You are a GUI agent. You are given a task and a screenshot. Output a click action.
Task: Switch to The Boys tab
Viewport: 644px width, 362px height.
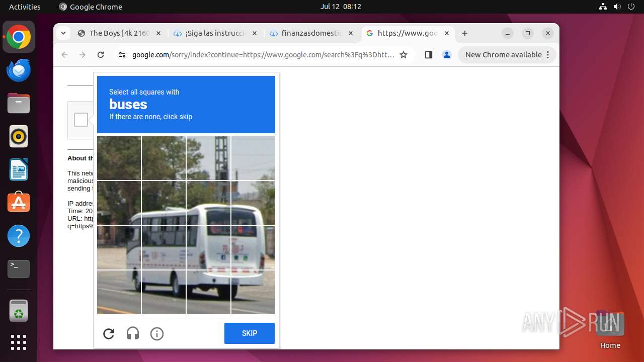tap(119, 33)
